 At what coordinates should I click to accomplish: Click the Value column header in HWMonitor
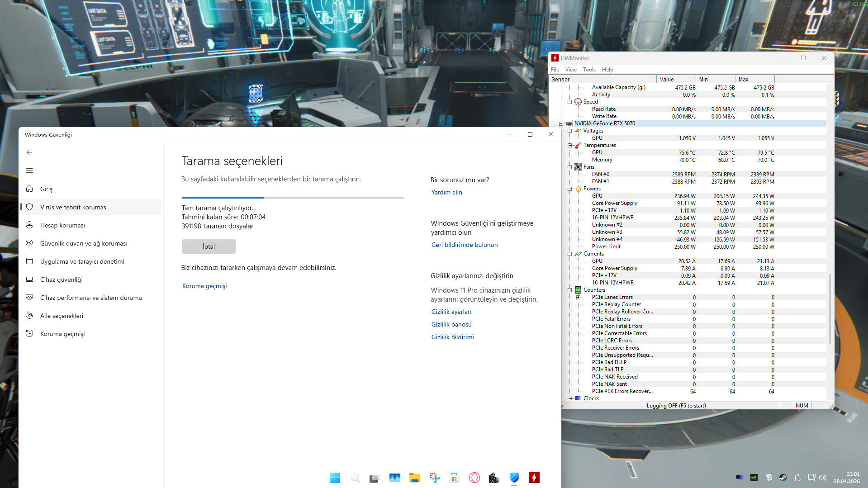[x=676, y=79]
